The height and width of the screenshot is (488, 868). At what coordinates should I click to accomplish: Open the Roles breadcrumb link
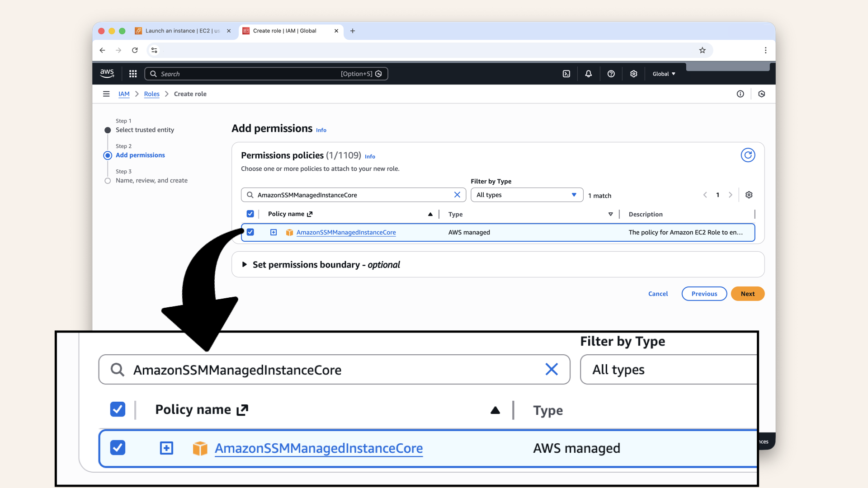pyautogui.click(x=151, y=94)
